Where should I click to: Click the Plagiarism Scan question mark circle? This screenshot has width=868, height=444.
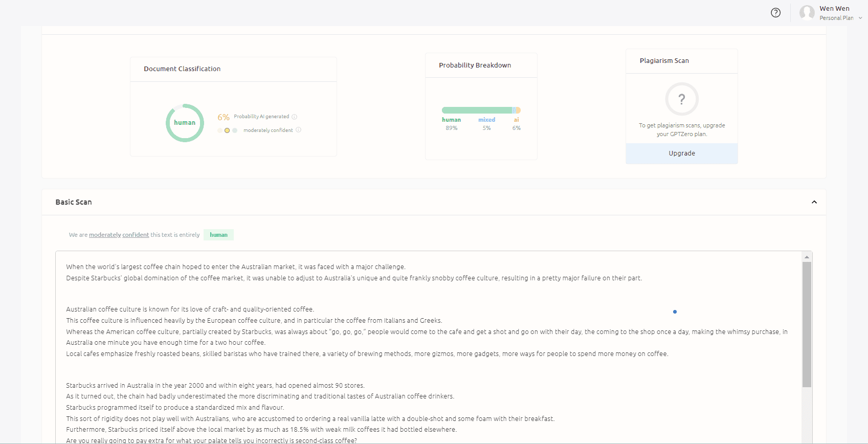point(681,99)
